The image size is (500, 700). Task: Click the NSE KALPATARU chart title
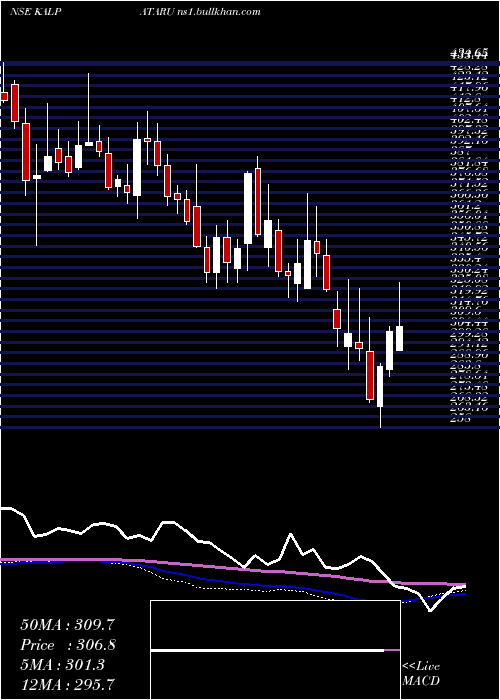click(x=91, y=12)
